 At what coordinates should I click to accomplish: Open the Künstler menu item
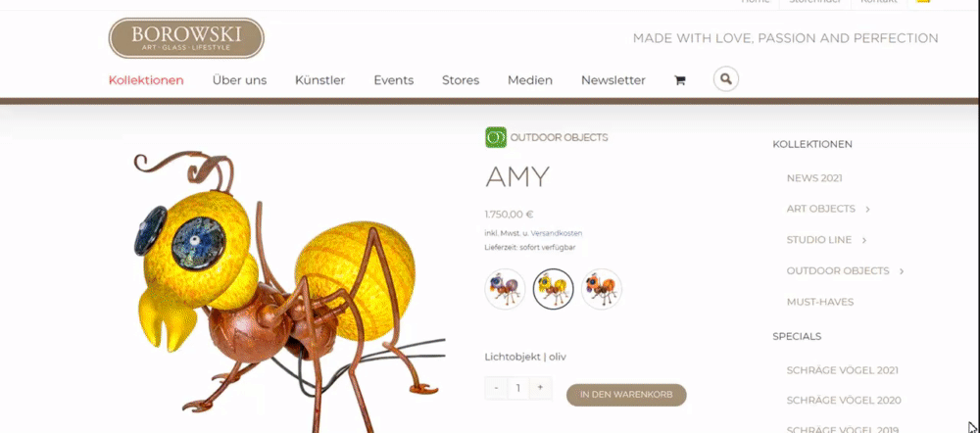[x=320, y=80]
